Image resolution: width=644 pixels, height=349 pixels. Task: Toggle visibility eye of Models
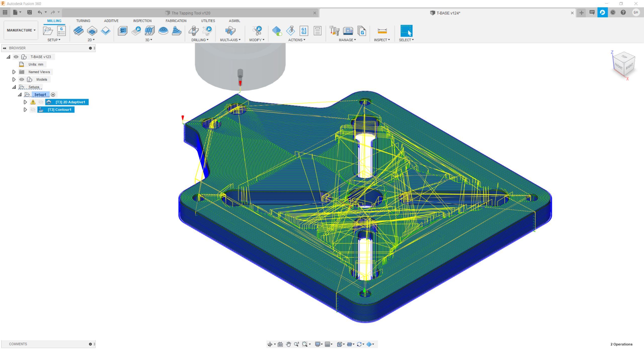pos(22,79)
